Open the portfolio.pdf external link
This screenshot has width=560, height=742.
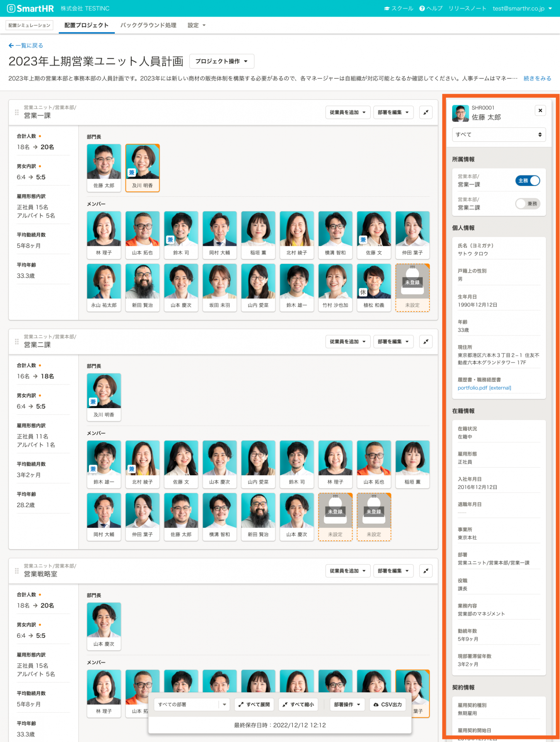[484, 388]
